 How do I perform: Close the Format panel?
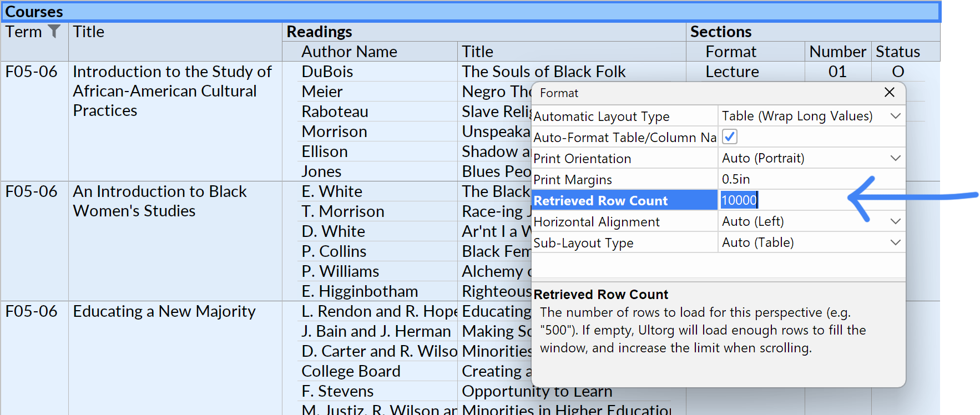[889, 92]
